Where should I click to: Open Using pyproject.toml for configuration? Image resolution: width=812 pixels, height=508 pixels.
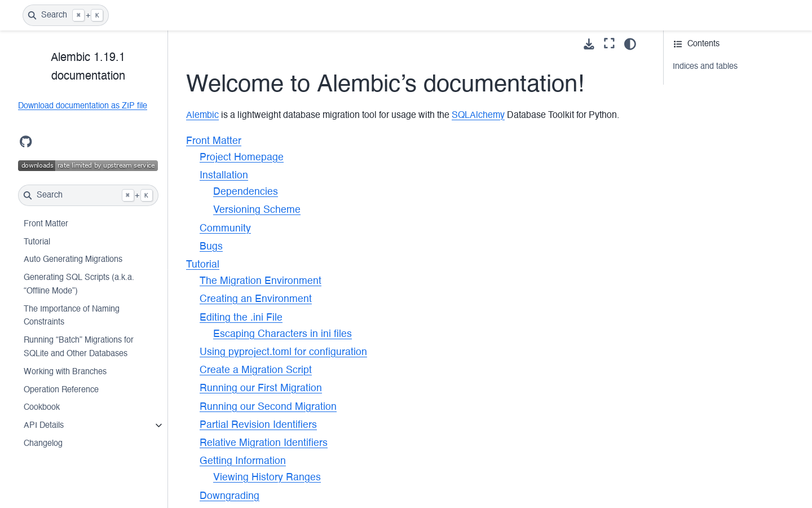283,352
